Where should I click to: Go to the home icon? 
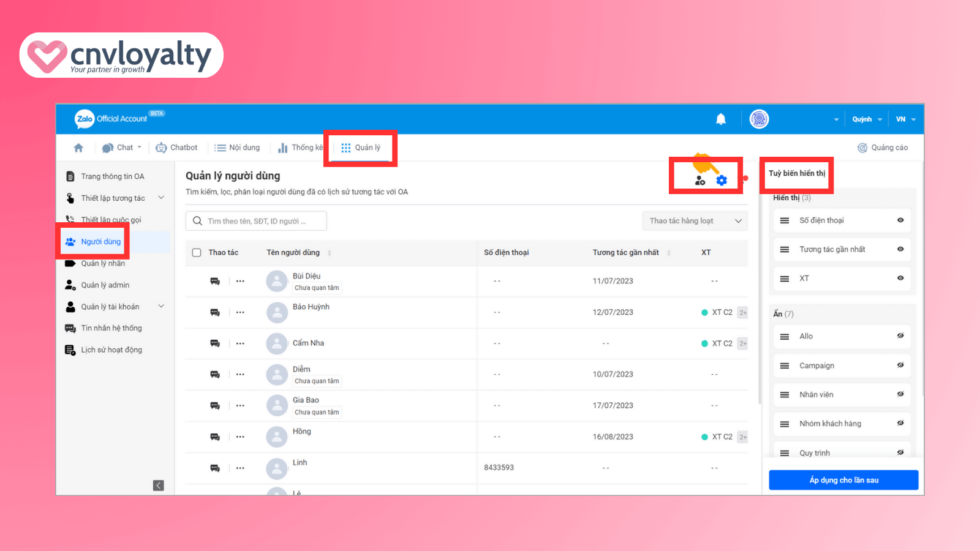pyautogui.click(x=78, y=148)
